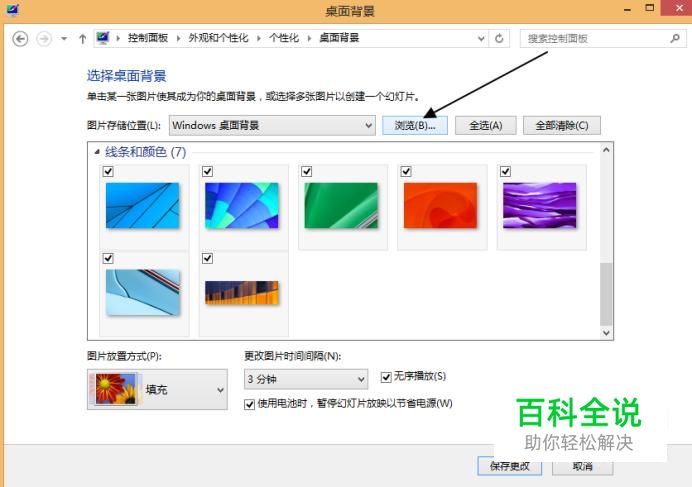Uncheck the orange stripe wallpaper checkbox
This screenshot has height=487, width=692.
[x=207, y=258]
